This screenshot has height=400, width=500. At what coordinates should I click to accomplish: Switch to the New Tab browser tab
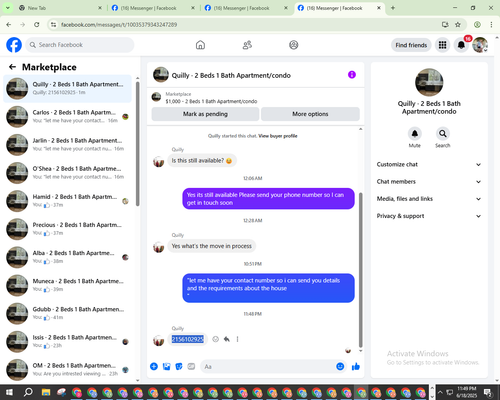tap(60, 8)
